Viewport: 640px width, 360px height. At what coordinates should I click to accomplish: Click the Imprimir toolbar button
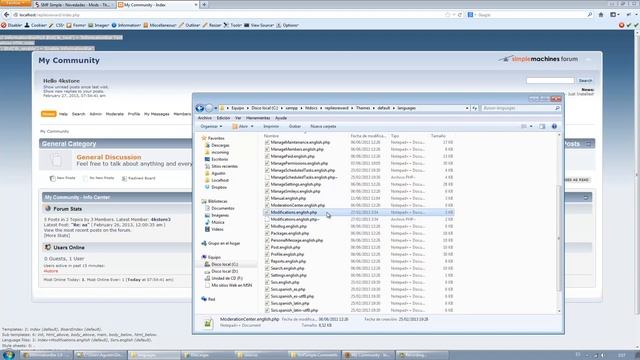pyautogui.click(x=271, y=127)
